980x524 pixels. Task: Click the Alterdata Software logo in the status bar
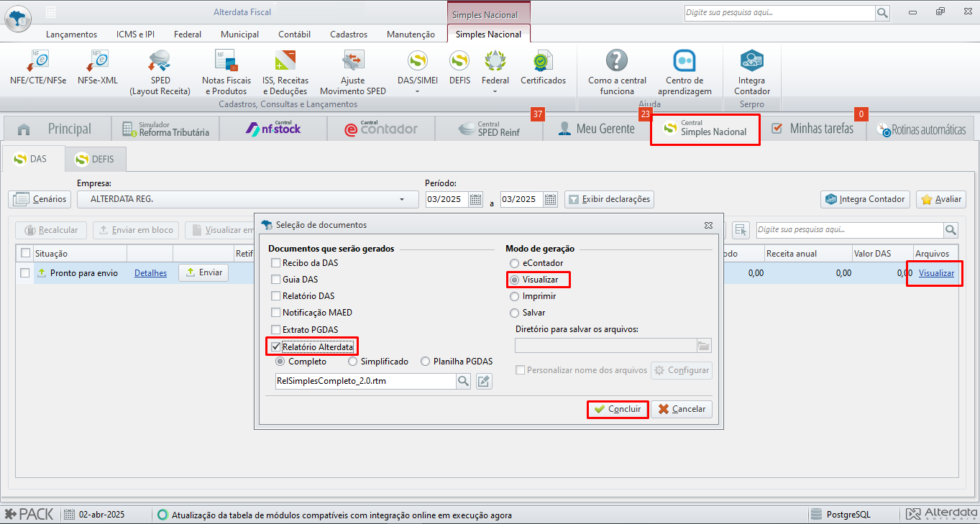[x=940, y=514]
